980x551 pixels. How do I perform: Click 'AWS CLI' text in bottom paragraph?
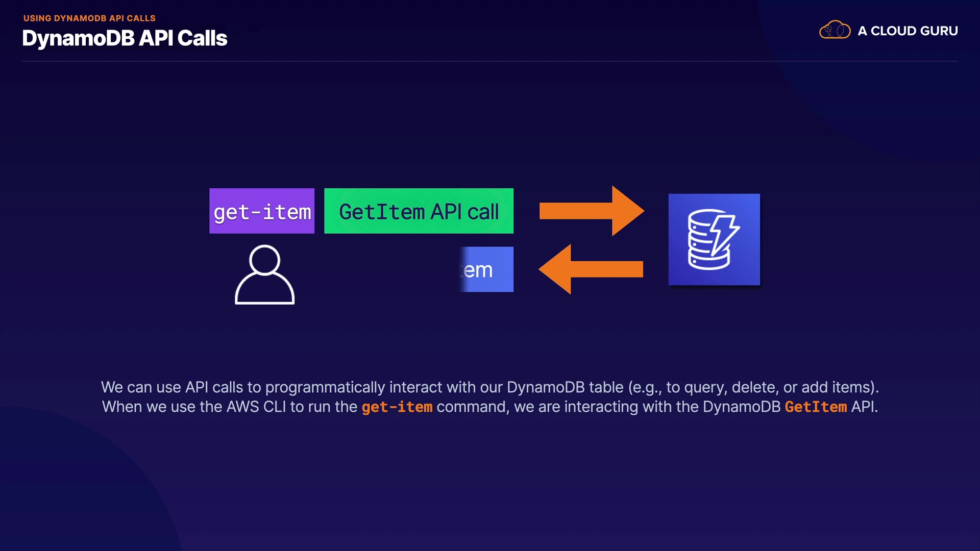[x=256, y=407]
